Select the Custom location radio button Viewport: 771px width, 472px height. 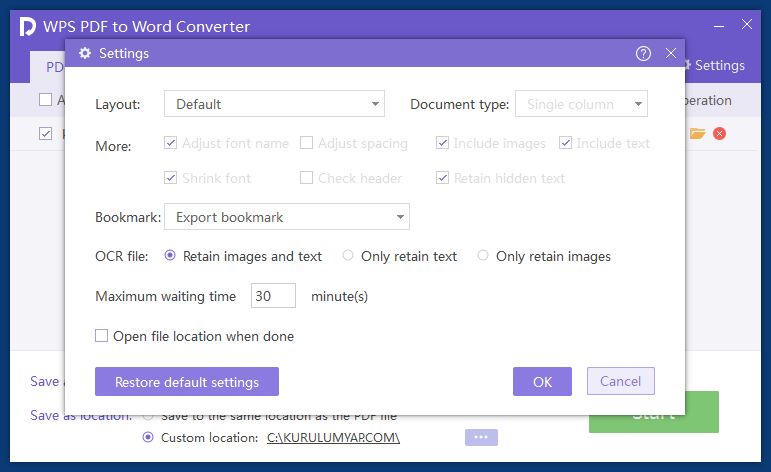point(148,437)
